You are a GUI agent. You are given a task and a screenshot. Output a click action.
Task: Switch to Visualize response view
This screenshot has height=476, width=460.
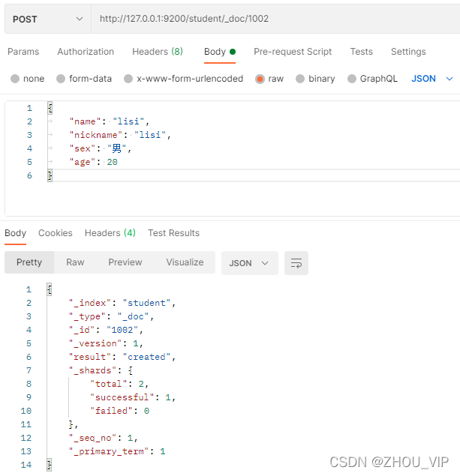(x=185, y=262)
